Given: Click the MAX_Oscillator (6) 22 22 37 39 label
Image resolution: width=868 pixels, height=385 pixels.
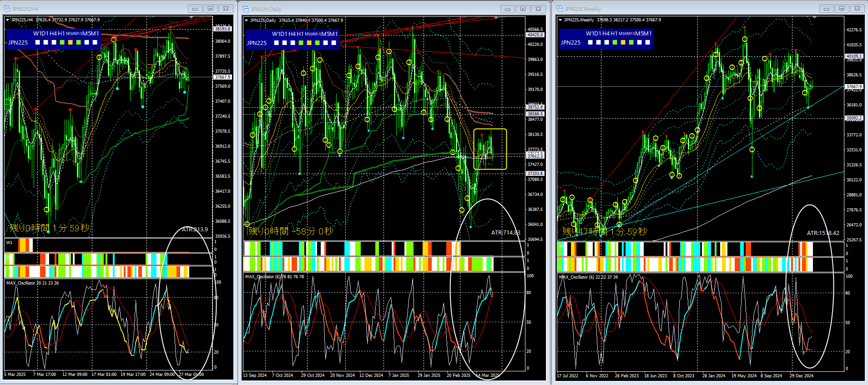Looking at the screenshot, I should [x=588, y=277].
